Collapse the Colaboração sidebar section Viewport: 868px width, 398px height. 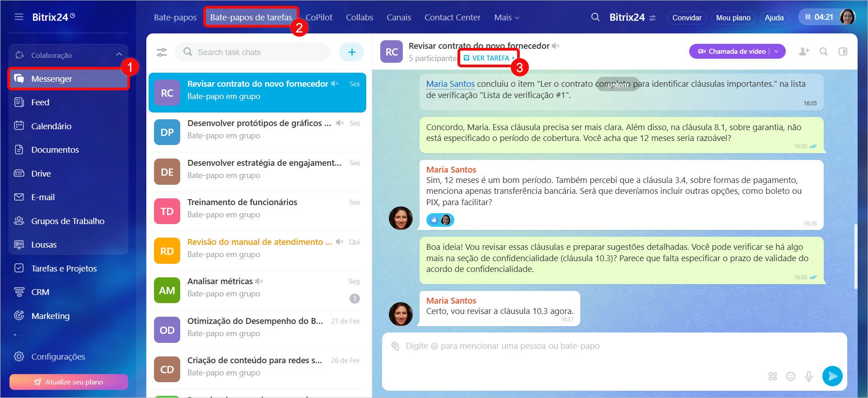point(119,55)
